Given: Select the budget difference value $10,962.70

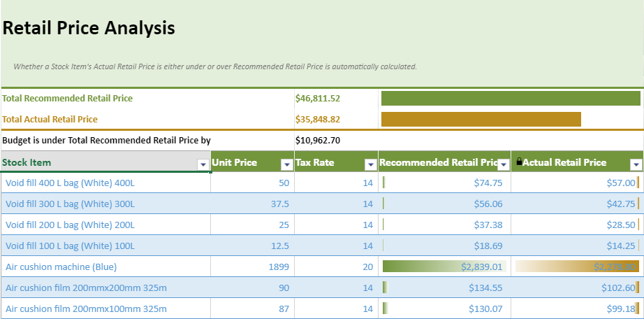Looking at the screenshot, I should pyautogui.click(x=318, y=141).
